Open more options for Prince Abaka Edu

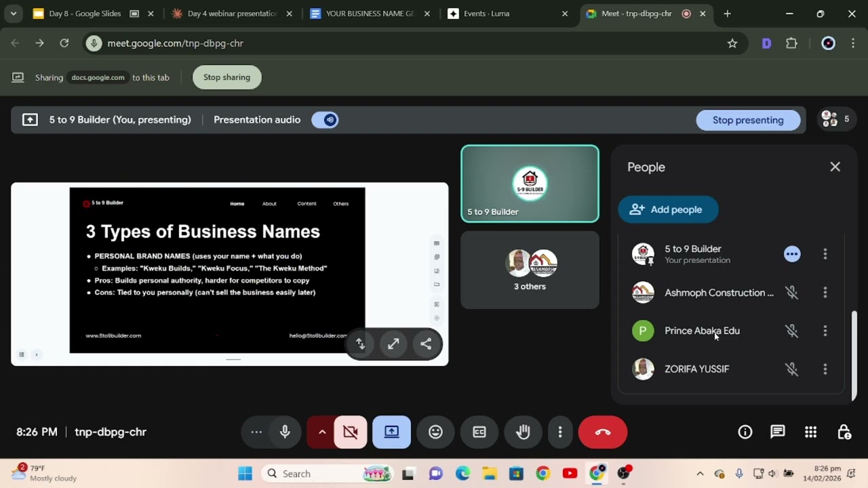[825, 331]
